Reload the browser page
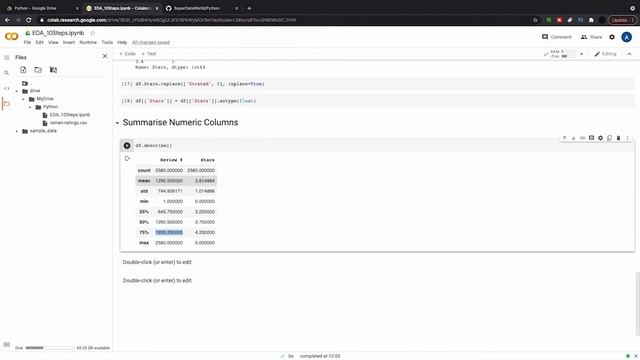The height and width of the screenshot is (360, 640). click(x=29, y=20)
